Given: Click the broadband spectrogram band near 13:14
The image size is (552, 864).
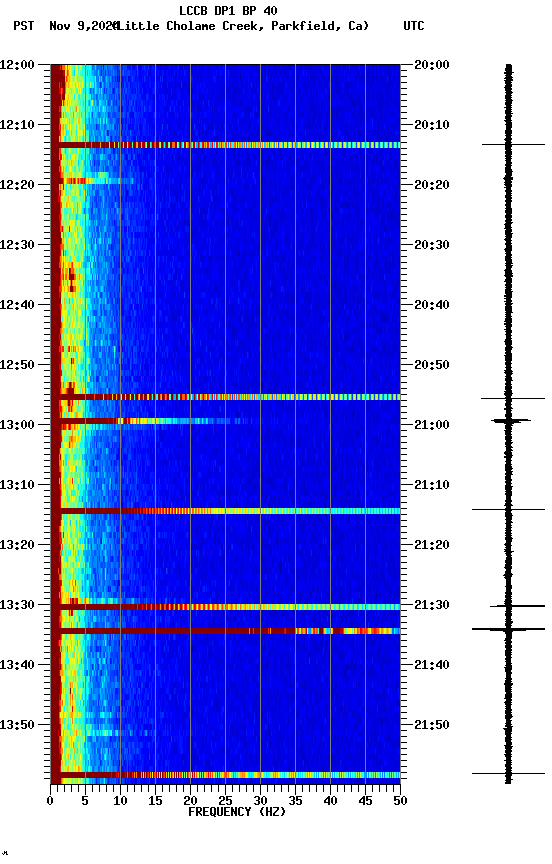Looking at the screenshot, I should point(225,511).
